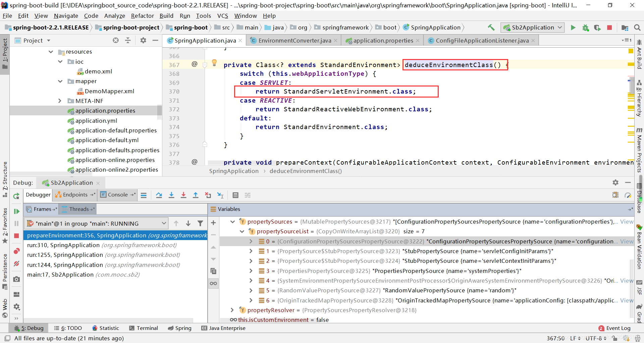Select run:310 stack frame
644x343 pixels.
(115, 245)
